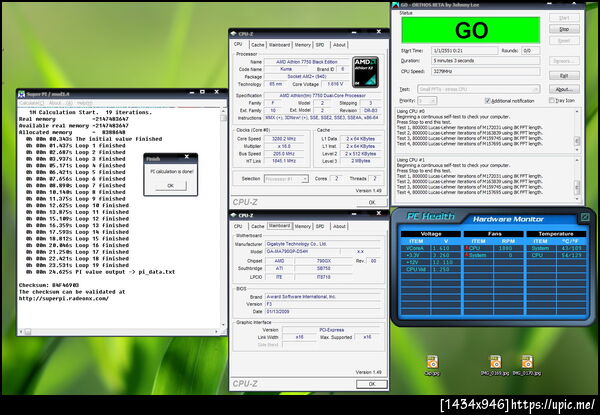Click the Exit button in Orthos
The height and width of the screenshot is (415, 600).
point(564,75)
